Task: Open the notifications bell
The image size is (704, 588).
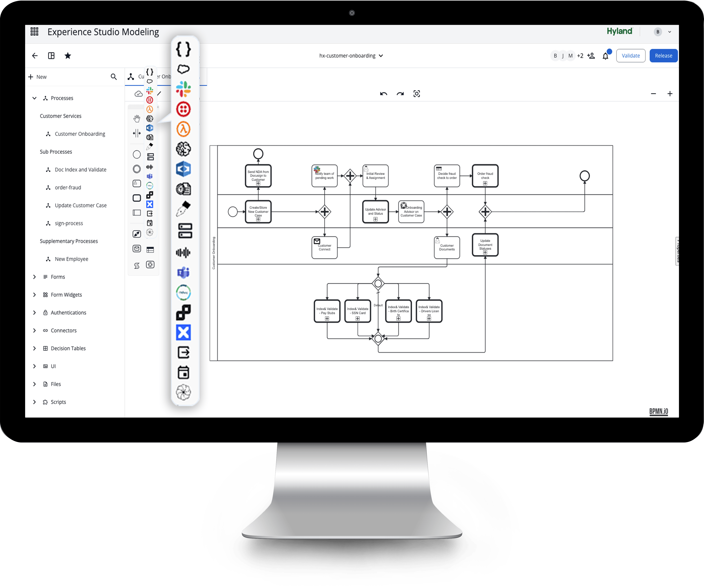Action: click(x=605, y=56)
